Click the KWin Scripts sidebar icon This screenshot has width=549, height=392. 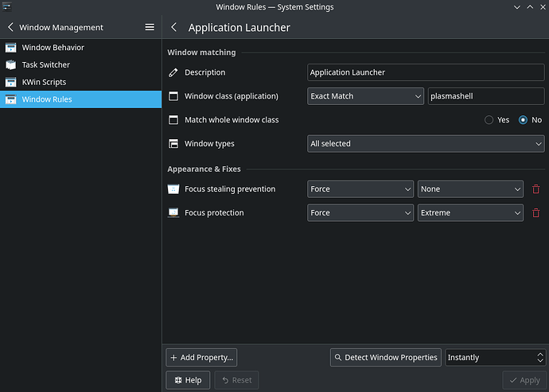point(11,82)
